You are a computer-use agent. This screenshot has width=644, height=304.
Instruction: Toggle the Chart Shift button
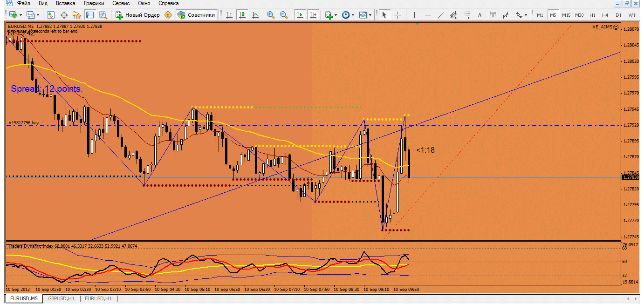point(314,15)
